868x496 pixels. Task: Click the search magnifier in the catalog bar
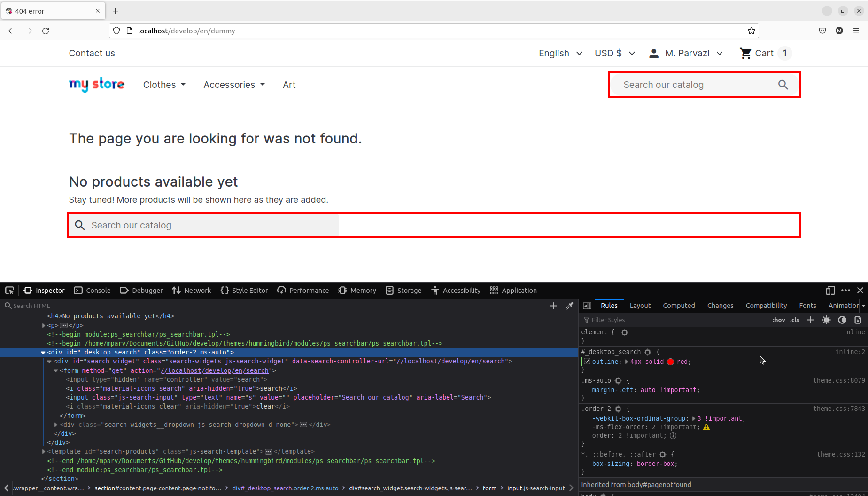783,85
